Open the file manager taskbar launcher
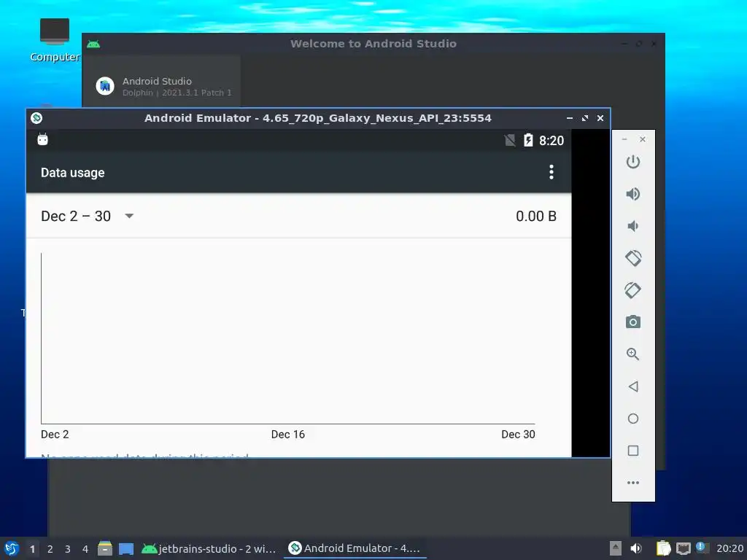 coord(105,548)
